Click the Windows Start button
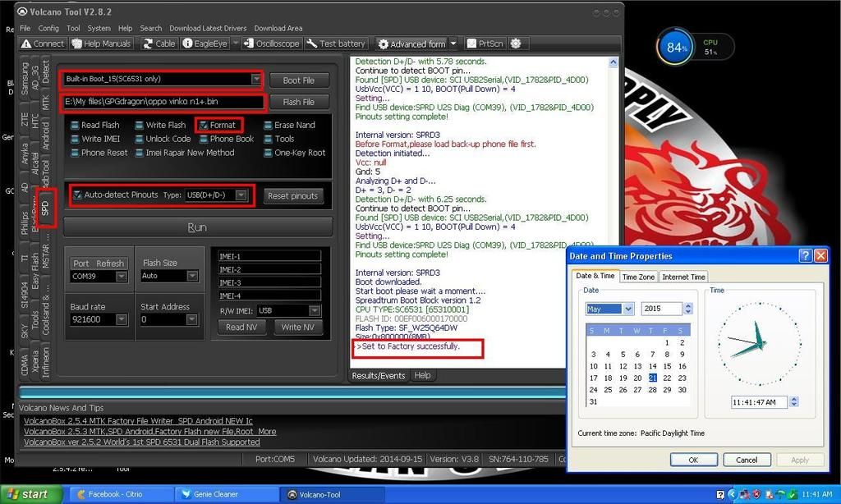Viewport: 841px width, 504px height. [x=31, y=494]
